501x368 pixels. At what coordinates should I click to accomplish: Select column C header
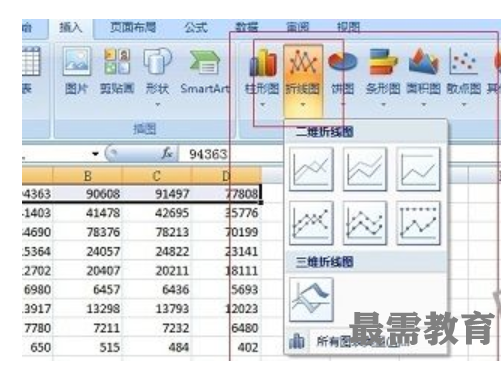pyautogui.click(x=157, y=175)
